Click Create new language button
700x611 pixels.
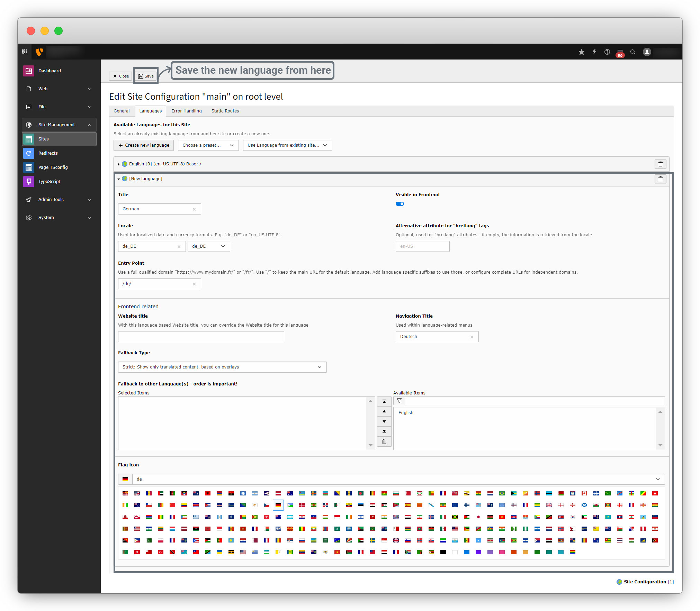pyautogui.click(x=144, y=145)
